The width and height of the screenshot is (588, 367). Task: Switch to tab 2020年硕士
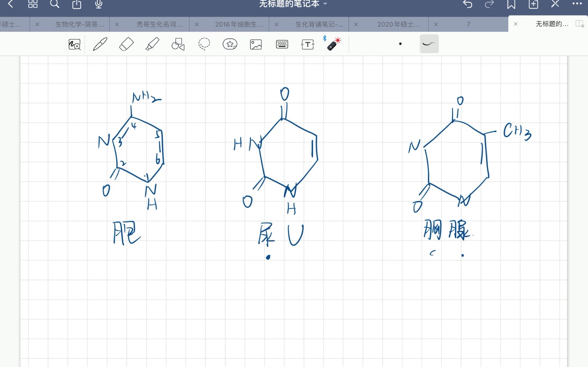(398, 24)
